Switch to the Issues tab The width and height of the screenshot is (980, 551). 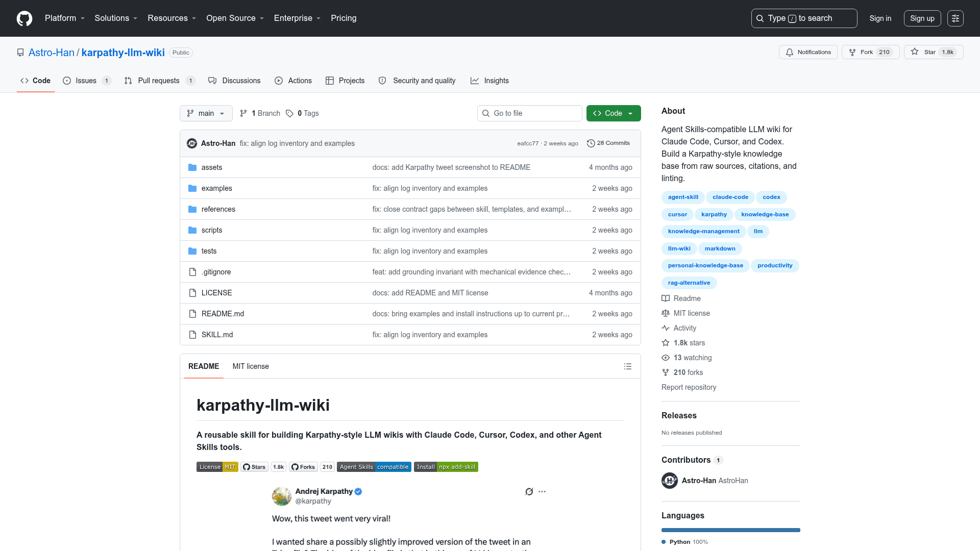pyautogui.click(x=87, y=81)
